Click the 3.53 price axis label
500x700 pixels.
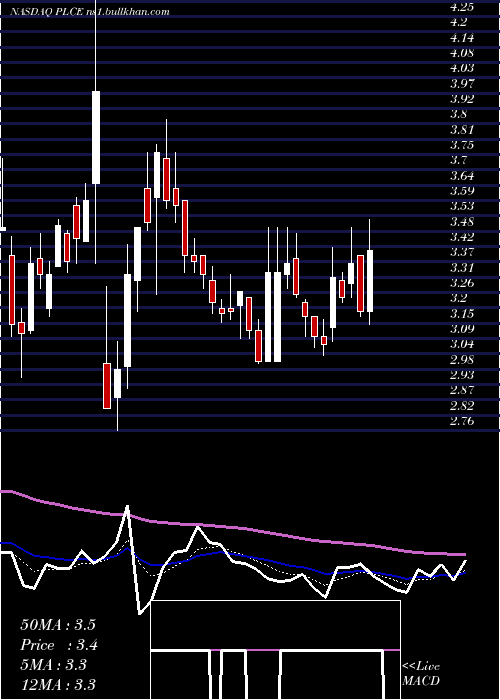tap(462, 206)
